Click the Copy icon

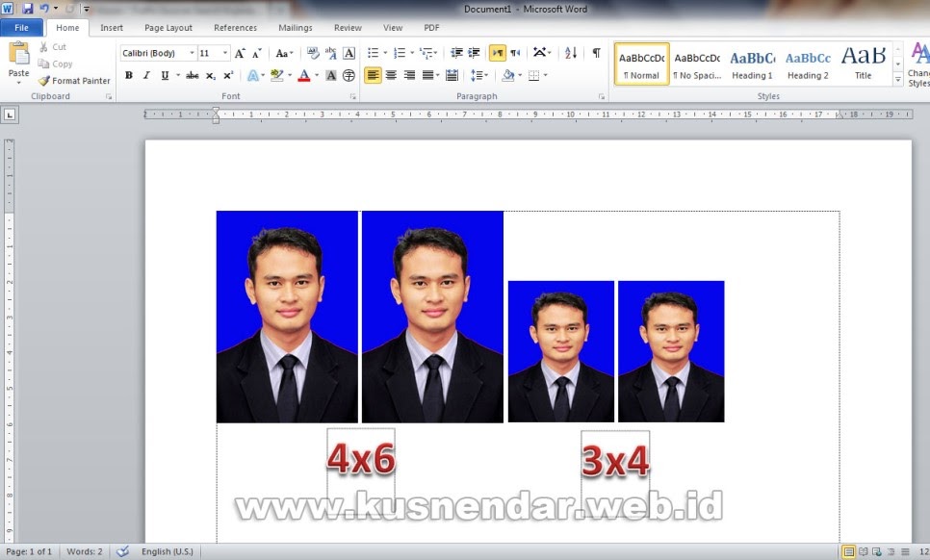point(43,64)
